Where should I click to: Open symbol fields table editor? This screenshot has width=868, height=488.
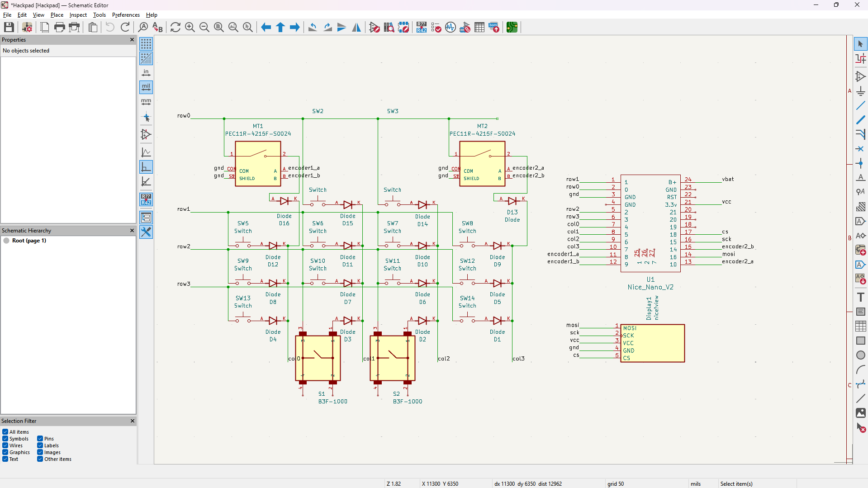479,27
